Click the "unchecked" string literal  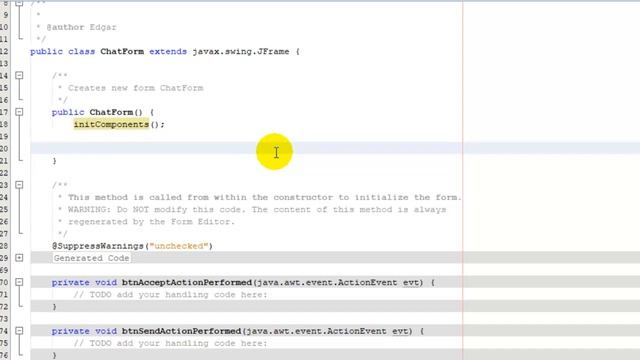point(179,246)
